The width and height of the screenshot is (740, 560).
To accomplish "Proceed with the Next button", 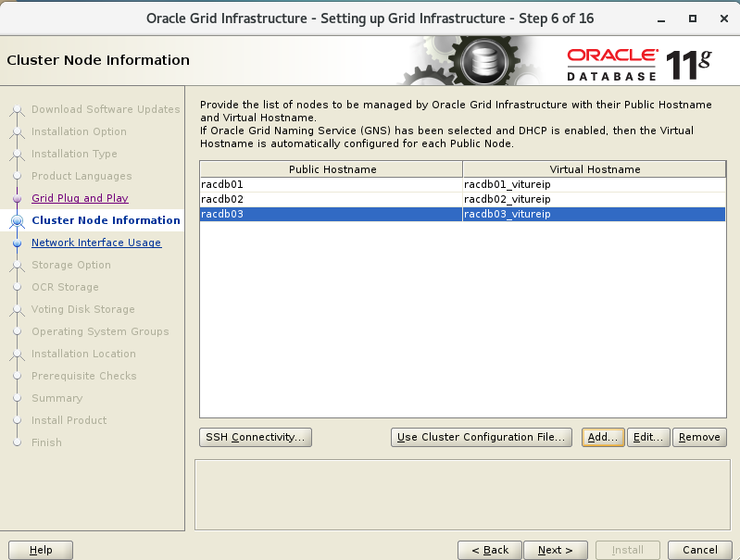I will pyautogui.click(x=556, y=550).
